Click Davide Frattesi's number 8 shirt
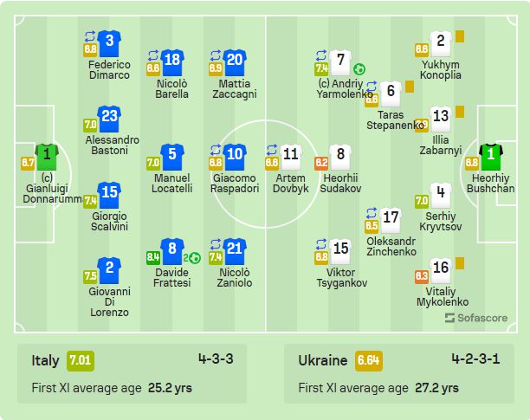The width and height of the screenshot is (530, 420). 172,251
